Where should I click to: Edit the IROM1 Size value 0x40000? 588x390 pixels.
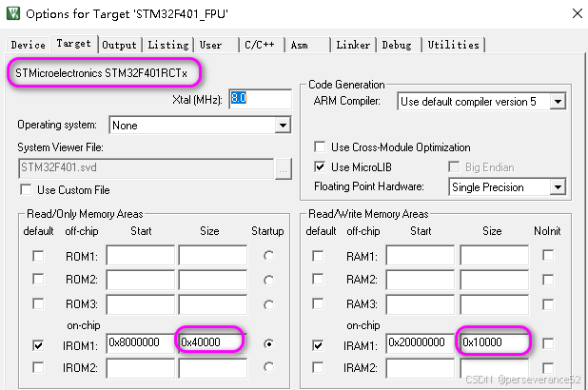(213, 342)
